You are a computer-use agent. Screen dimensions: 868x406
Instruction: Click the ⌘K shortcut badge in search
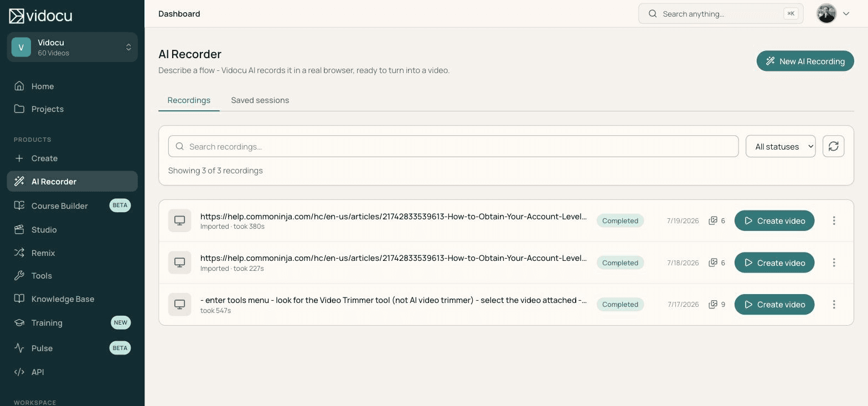(x=791, y=14)
